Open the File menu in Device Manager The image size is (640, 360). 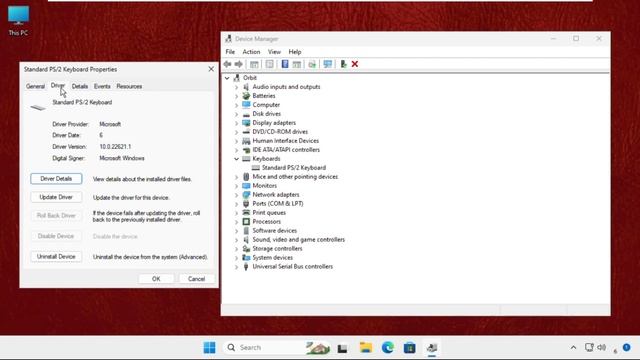coord(230,52)
